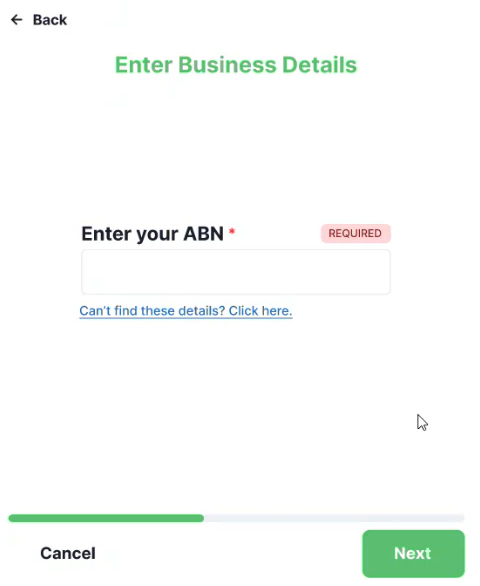Viewport: 480px width, 586px height.
Task: Click the left-pointing back arrow icon
Action: pyautogui.click(x=16, y=19)
